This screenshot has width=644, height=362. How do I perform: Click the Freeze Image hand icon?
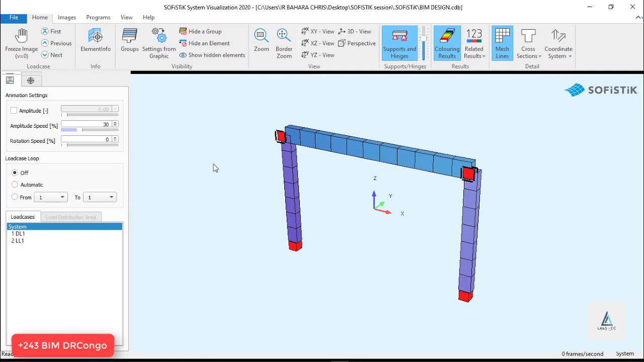pos(21,36)
